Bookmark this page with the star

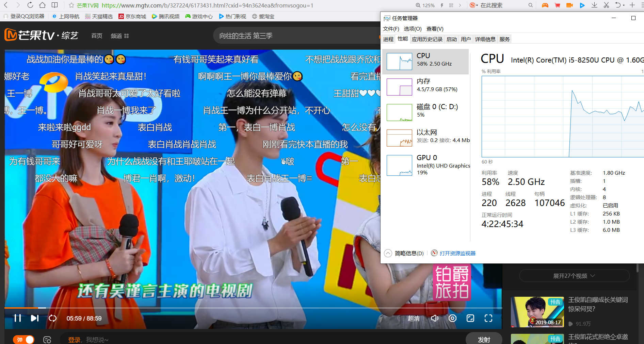71,5
